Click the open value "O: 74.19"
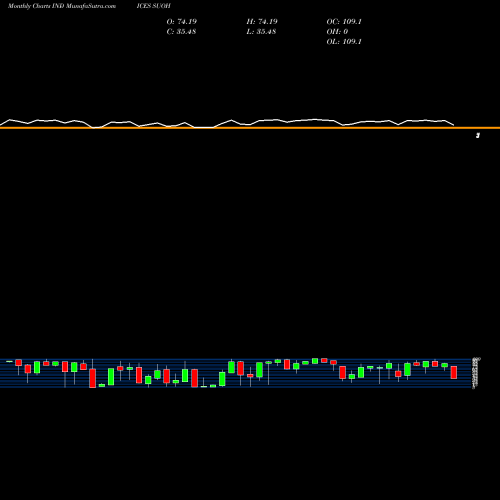The image size is (500, 500). [x=182, y=21]
